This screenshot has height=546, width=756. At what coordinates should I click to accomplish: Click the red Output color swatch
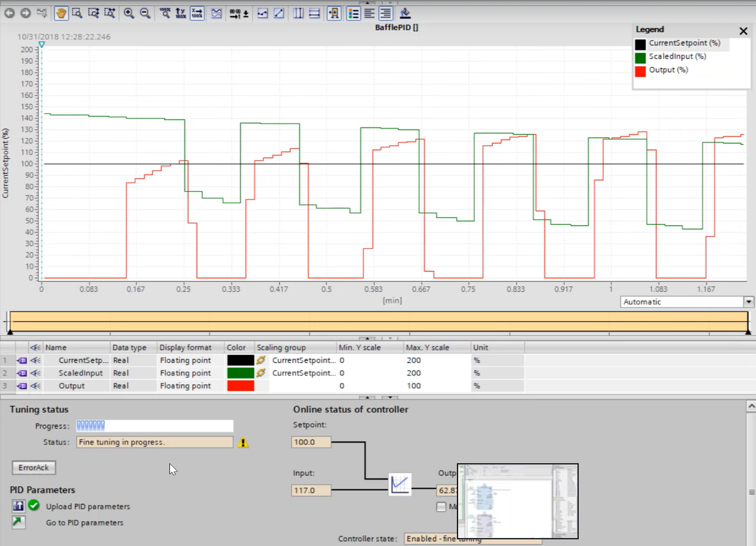click(240, 385)
